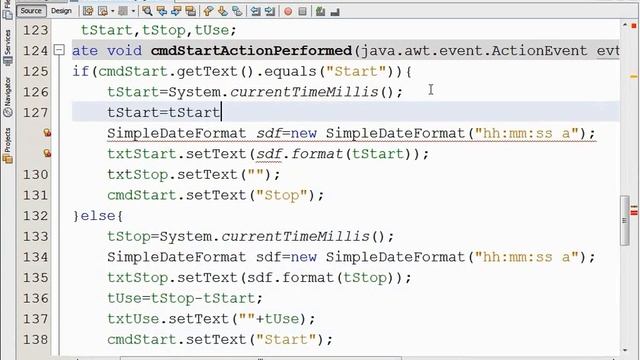640x360 pixels.
Task: Click the cmdStart.setText("Stop"); line
Action: coord(216,195)
